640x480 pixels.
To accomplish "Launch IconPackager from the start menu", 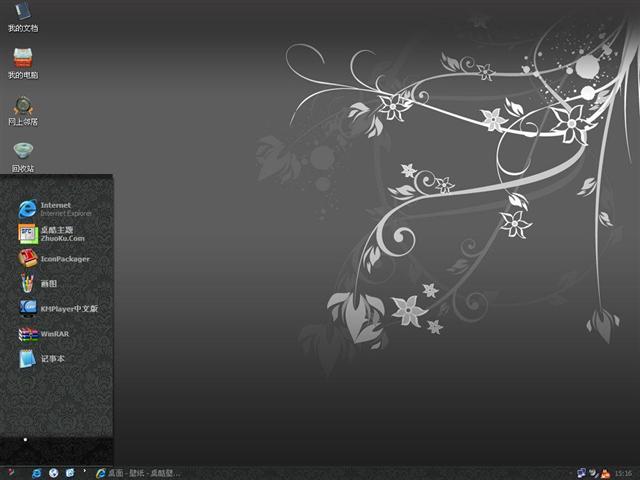I will point(54,258).
